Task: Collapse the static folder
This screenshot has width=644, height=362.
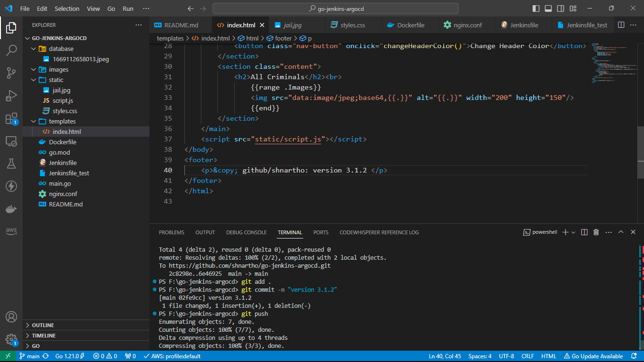Action: click(x=33, y=80)
